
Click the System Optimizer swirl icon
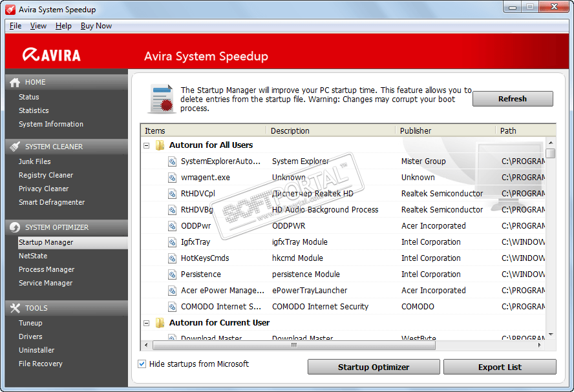tap(15, 227)
